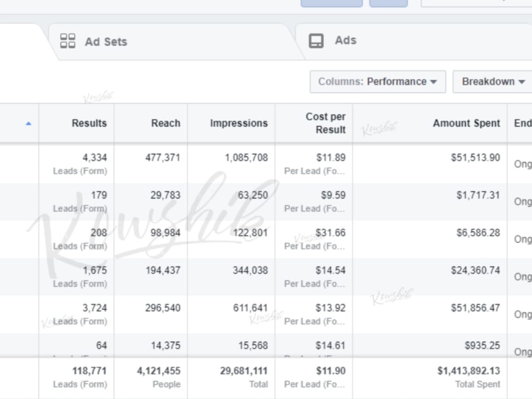Open the Breakdown dropdown
This screenshot has height=399, width=532.
click(489, 82)
